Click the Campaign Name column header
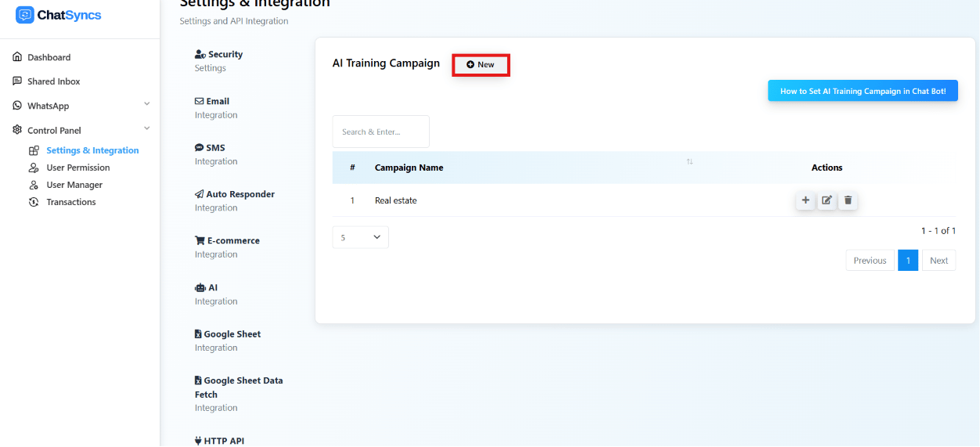 (x=409, y=168)
